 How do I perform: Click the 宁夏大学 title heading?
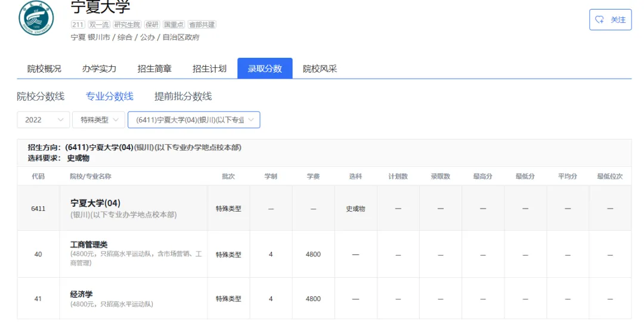[x=101, y=7]
